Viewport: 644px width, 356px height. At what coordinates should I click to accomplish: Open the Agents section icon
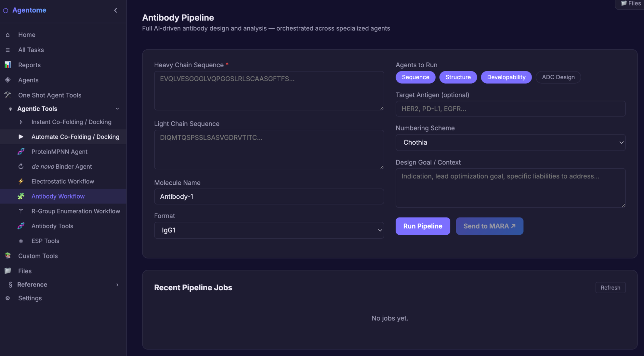click(7, 80)
